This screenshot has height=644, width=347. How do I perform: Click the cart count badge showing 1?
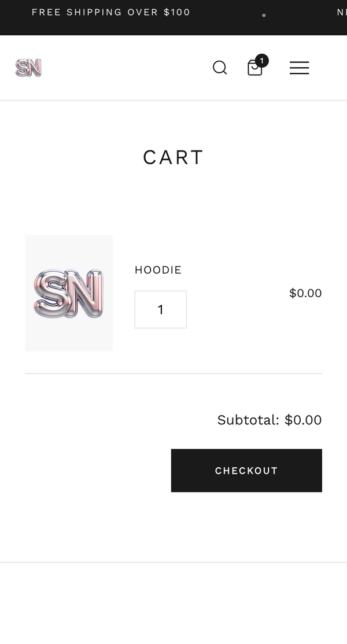pyautogui.click(x=262, y=60)
